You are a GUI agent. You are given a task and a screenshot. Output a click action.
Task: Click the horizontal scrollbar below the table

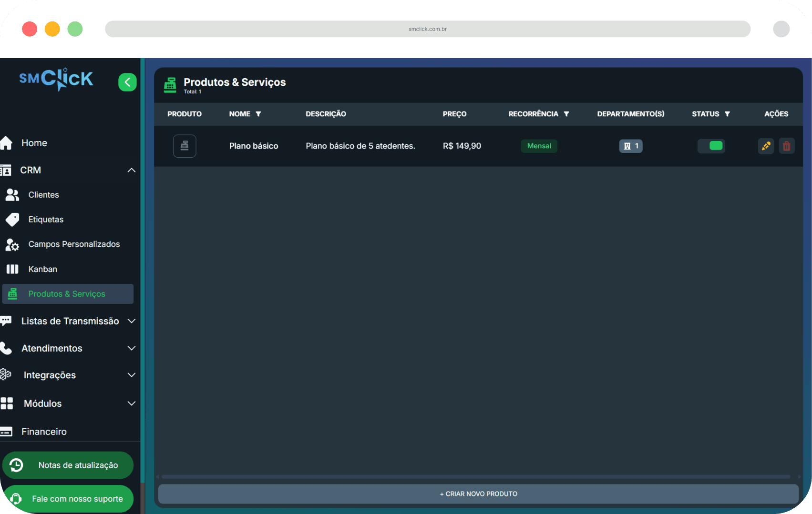(475, 476)
